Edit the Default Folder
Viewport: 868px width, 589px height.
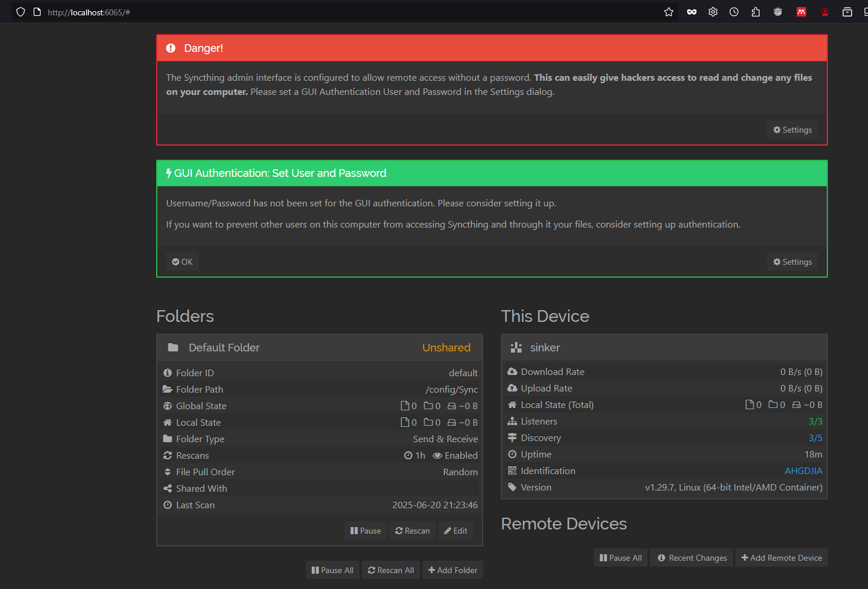[456, 531]
